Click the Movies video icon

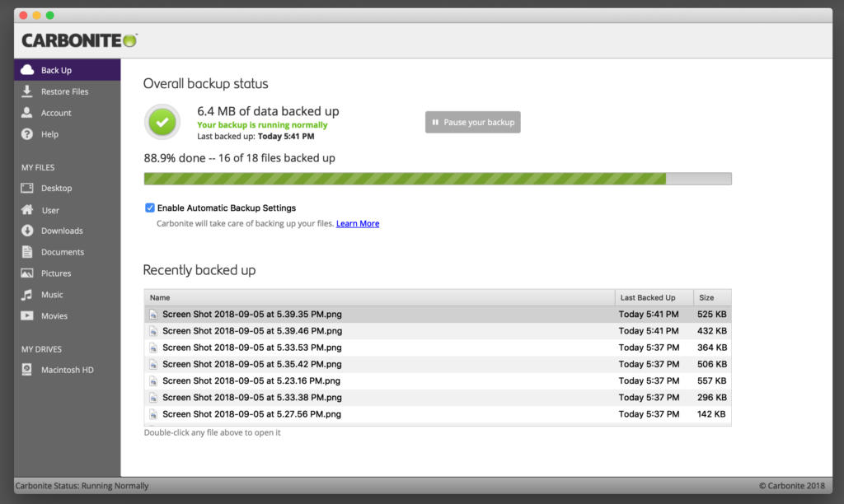[x=28, y=315]
